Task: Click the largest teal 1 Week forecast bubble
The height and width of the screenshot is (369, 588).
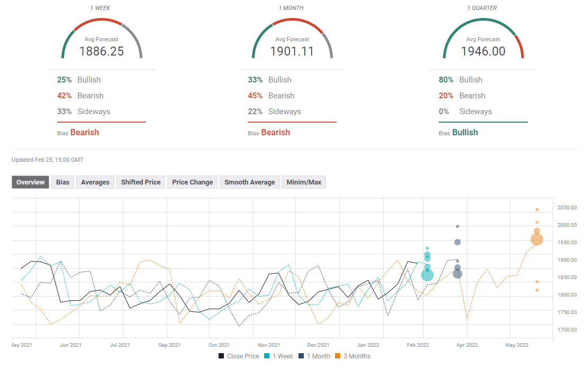Action: [x=427, y=275]
